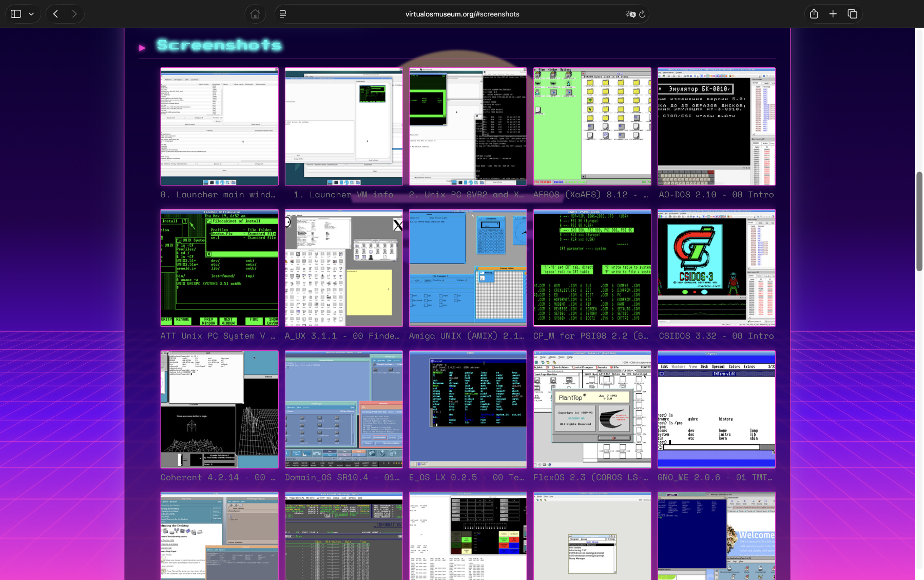Open the FlexOS 2.3 PlantTop thumbnail

[592, 409]
